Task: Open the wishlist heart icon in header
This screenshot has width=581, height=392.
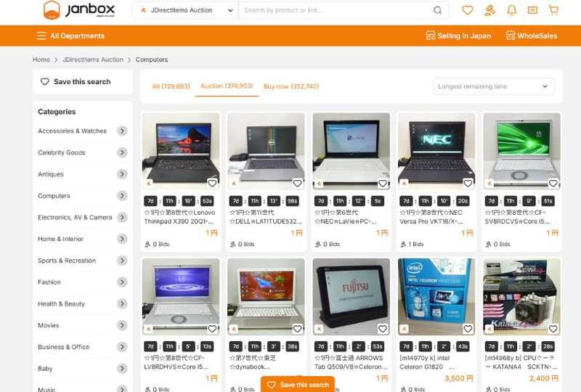Action: (467, 10)
